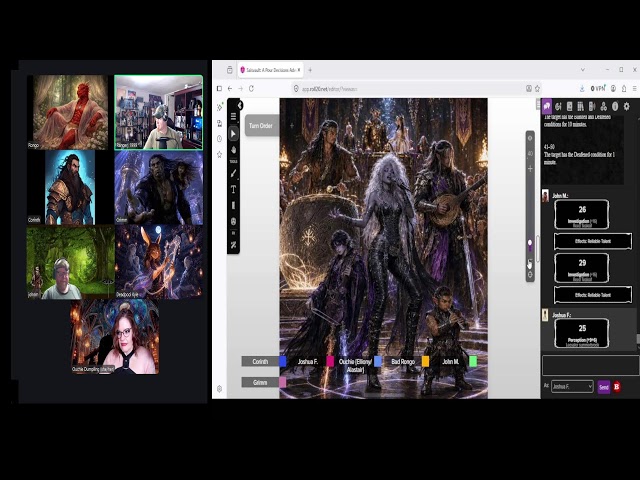
Task: Focus the chat message input box
Action: (x=591, y=365)
